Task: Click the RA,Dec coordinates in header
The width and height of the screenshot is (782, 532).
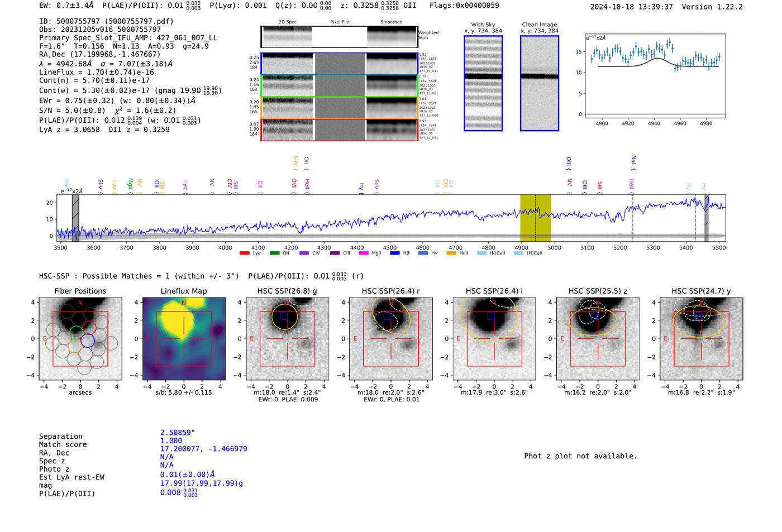Action: 99,54
